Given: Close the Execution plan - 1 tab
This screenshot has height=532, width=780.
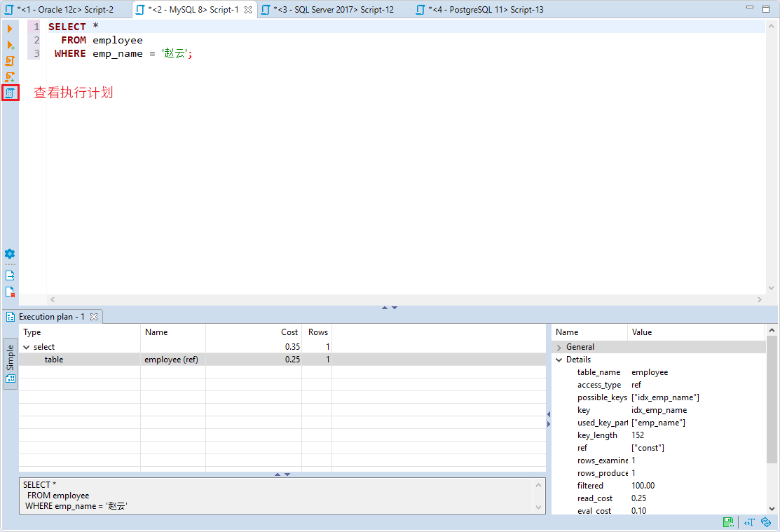Looking at the screenshot, I should pyautogui.click(x=93, y=317).
